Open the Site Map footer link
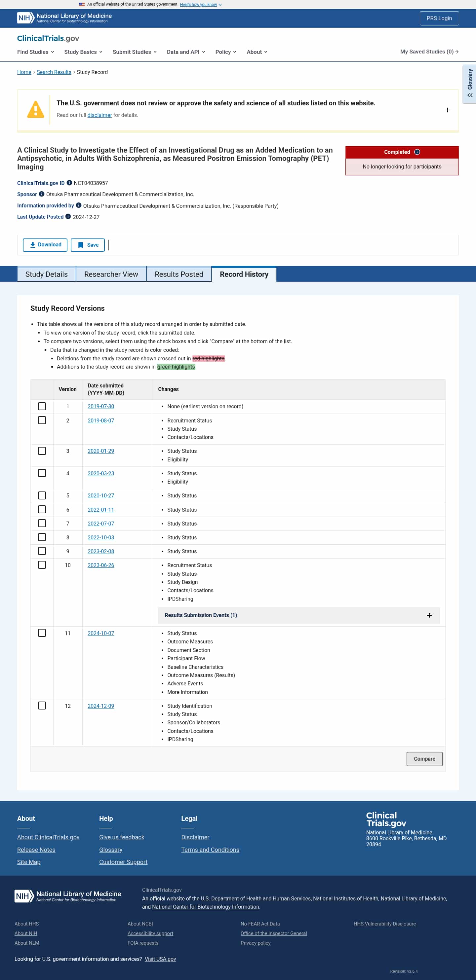 pos(28,862)
